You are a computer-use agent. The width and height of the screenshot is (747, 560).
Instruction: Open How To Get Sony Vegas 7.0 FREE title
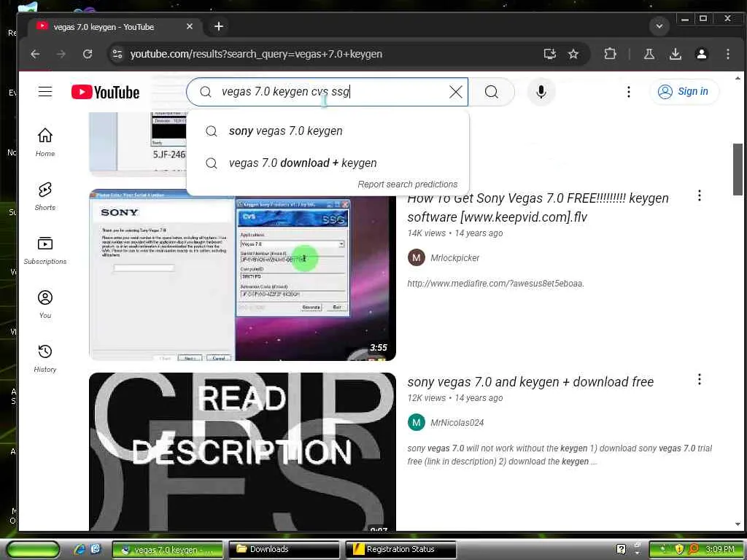tap(538, 208)
